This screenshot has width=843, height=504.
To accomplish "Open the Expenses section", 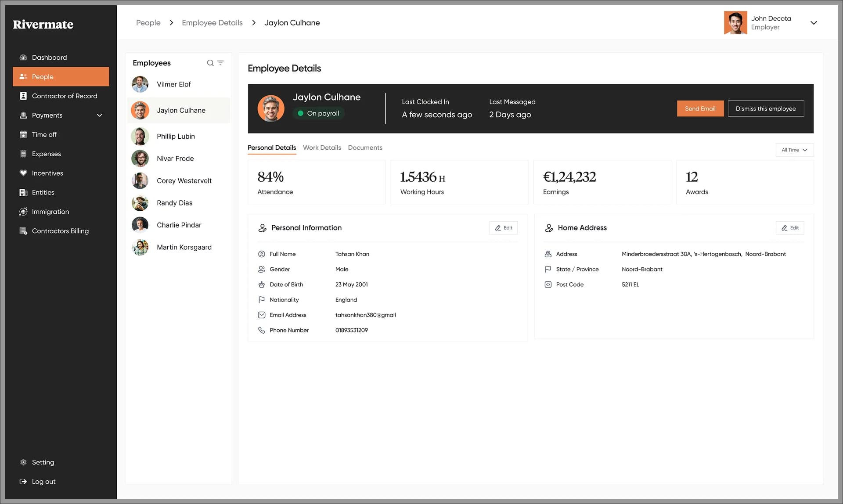I will [46, 154].
